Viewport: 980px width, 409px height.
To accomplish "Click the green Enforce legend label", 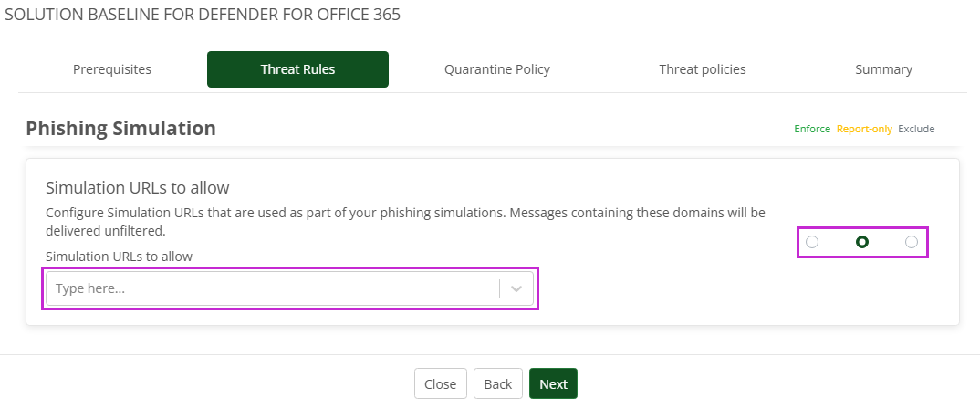I will point(811,129).
